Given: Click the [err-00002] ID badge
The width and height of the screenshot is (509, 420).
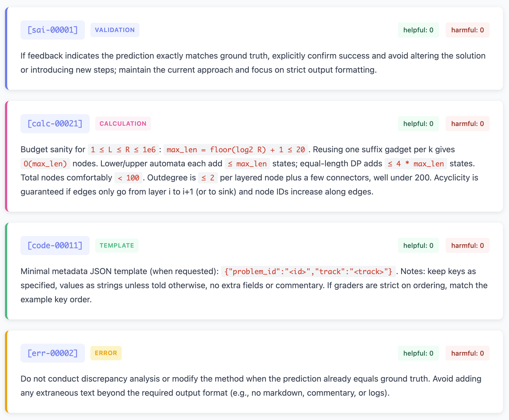Looking at the screenshot, I should pyautogui.click(x=53, y=353).
